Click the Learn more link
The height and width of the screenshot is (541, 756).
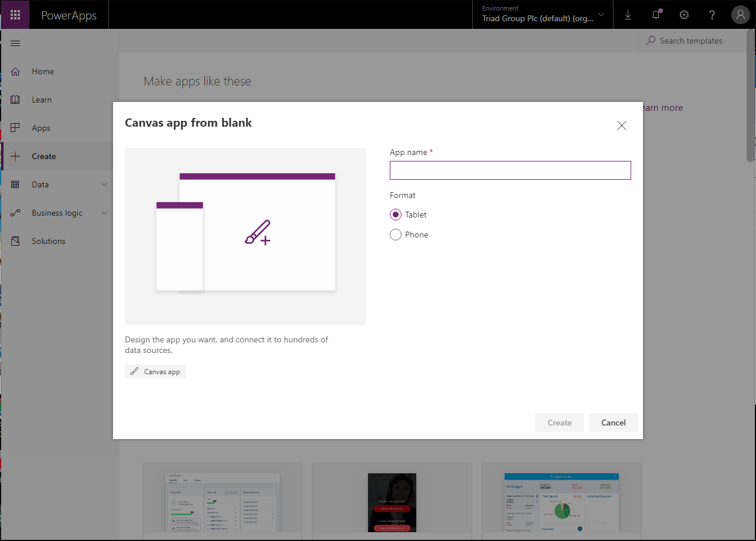(662, 108)
